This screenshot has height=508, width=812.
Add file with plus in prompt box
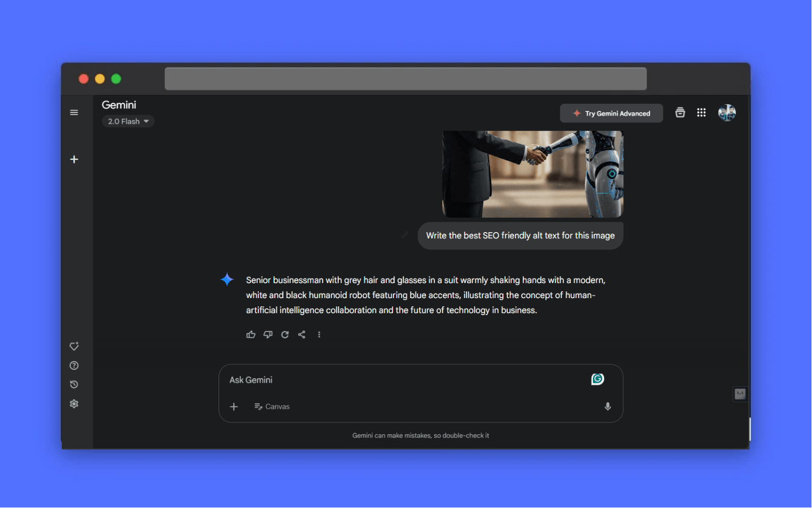pos(234,407)
